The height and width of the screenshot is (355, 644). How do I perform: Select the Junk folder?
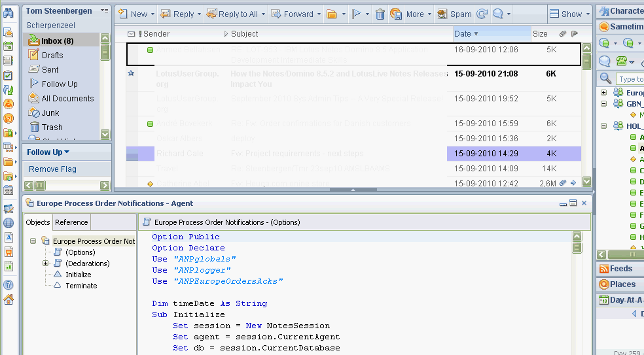[x=50, y=112]
